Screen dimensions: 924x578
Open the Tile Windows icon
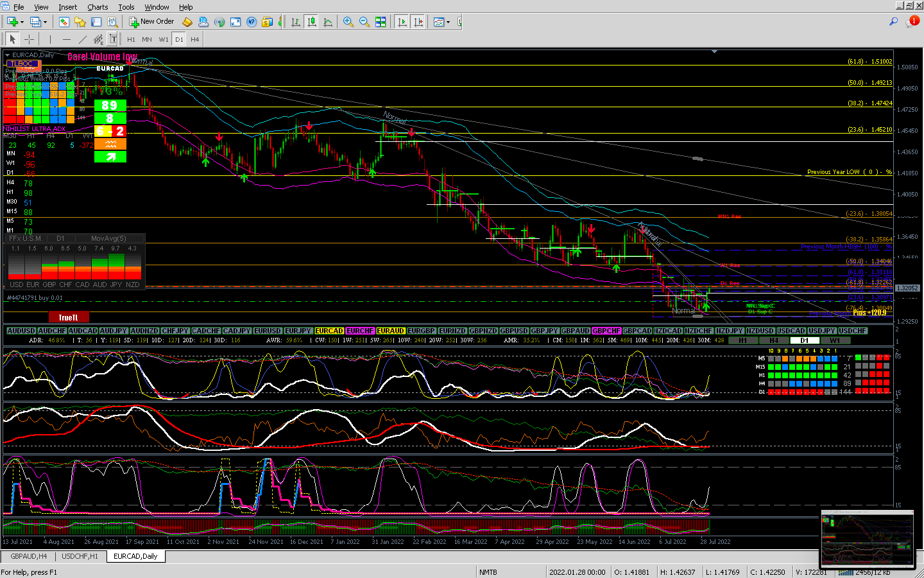[381, 22]
